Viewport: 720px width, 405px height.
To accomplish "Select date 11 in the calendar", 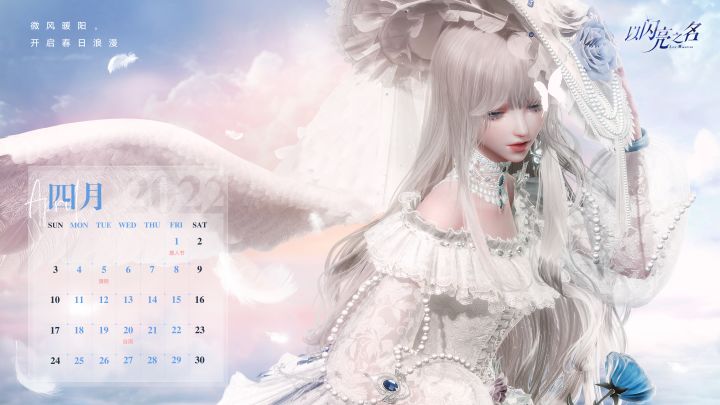I will pyautogui.click(x=79, y=300).
